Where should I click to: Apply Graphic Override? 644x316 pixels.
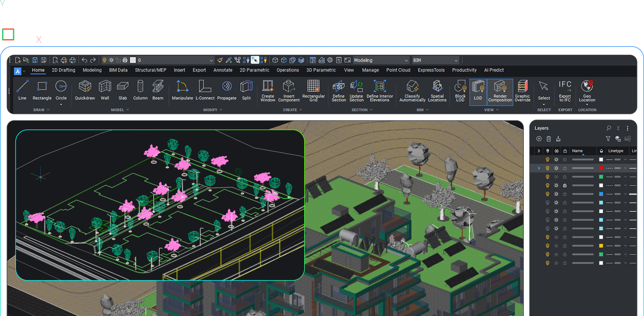tap(523, 91)
